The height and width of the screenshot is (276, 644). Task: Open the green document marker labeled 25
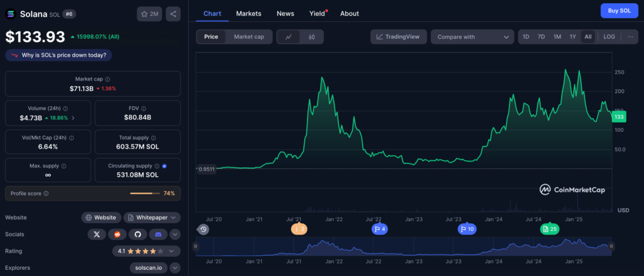click(550, 229)
